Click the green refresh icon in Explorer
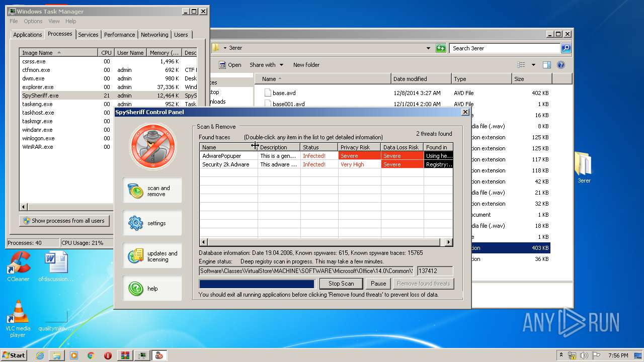Image resolution: width=644 pixels, height=362 pixels. point(441,48)
